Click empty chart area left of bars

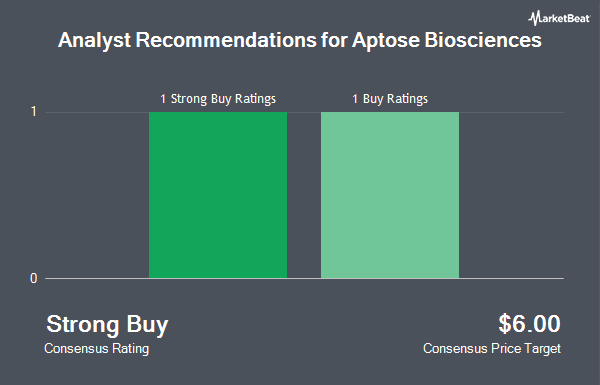click(x=97, y=195)
